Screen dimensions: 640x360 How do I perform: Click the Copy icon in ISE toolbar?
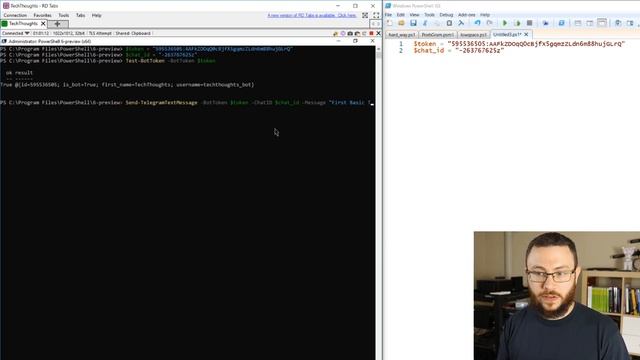pos(437,23)
